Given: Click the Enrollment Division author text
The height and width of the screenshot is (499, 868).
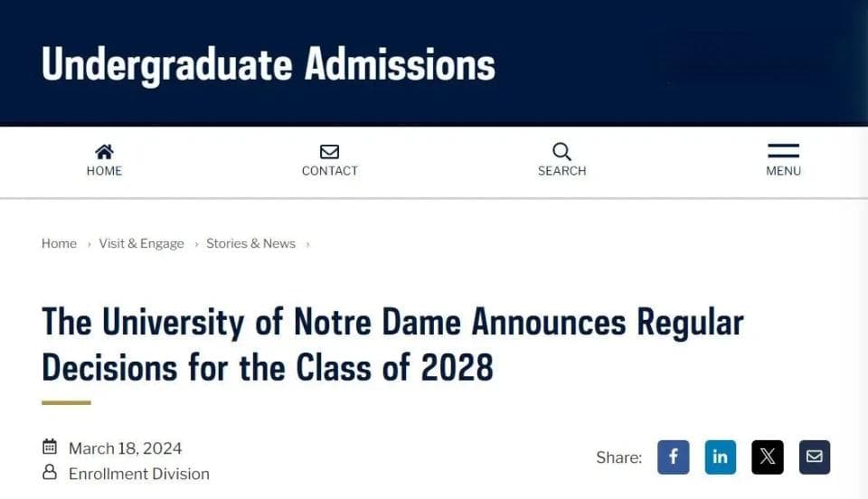Looking at the screenshot, I should pos(139,474).
